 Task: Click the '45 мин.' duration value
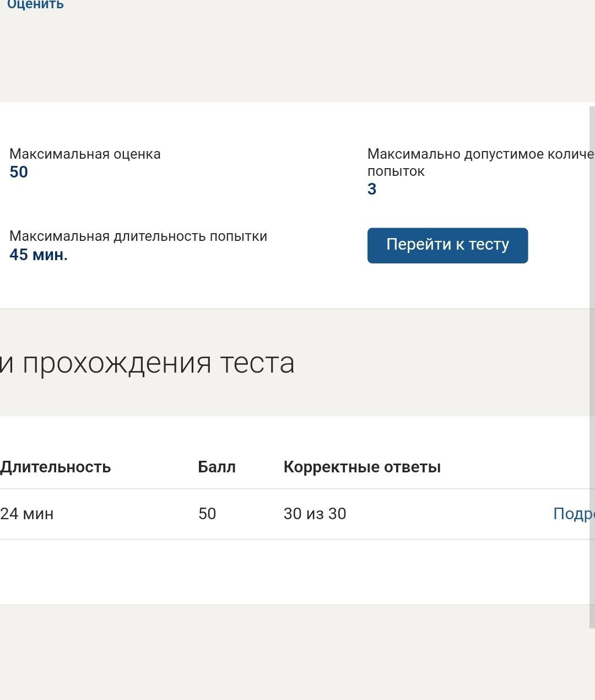(x=39, y=255)
